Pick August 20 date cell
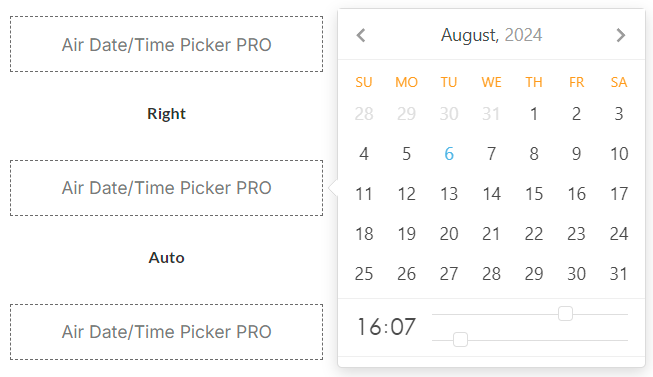This screenshot has width=653, height=377. (x=449, y=234)
